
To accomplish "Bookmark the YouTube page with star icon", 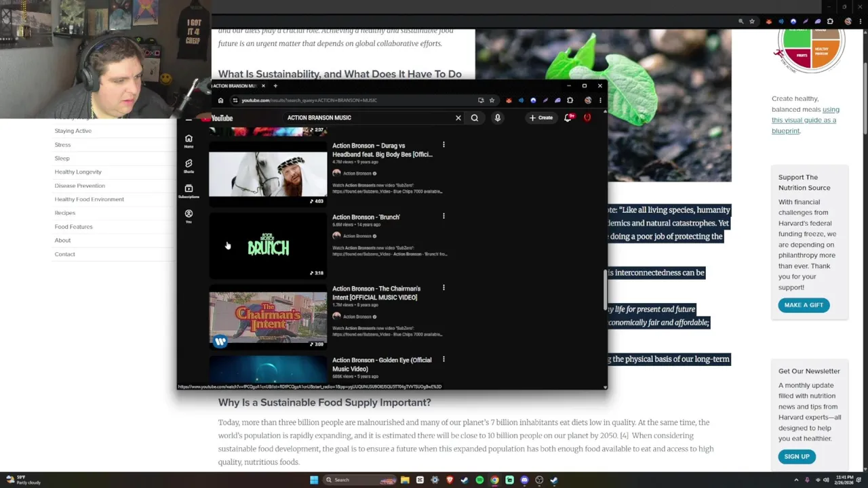I will pos(492,100).
